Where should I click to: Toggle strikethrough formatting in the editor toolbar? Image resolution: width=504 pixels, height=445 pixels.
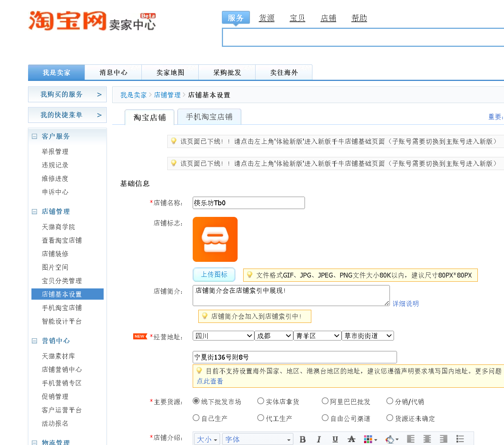click(x=351, y=439)
